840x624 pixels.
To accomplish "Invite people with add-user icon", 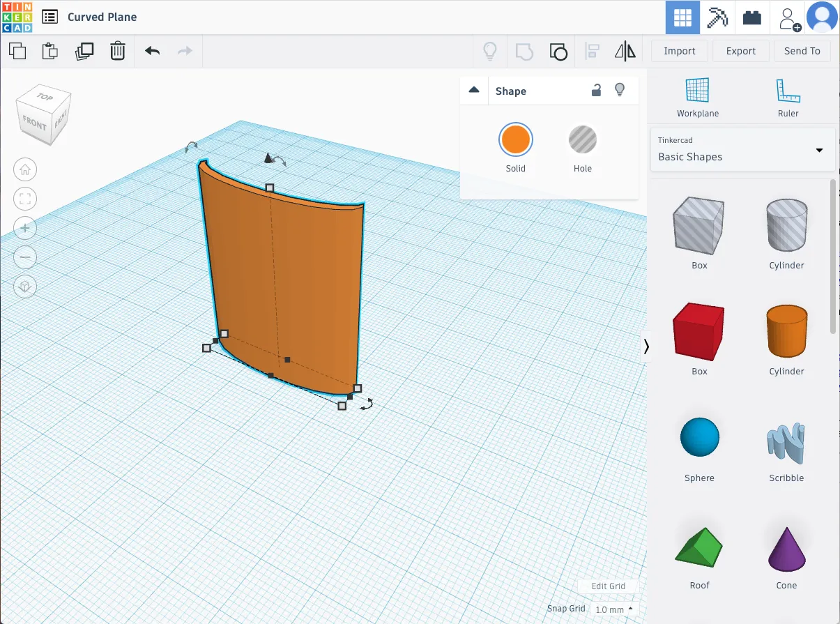I will 789,17.
